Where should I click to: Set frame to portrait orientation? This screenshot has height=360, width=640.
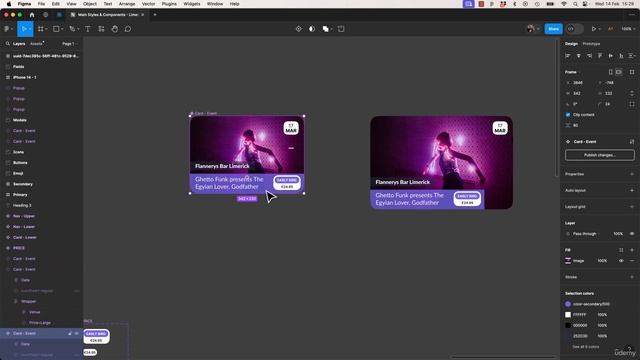point(611,72)
